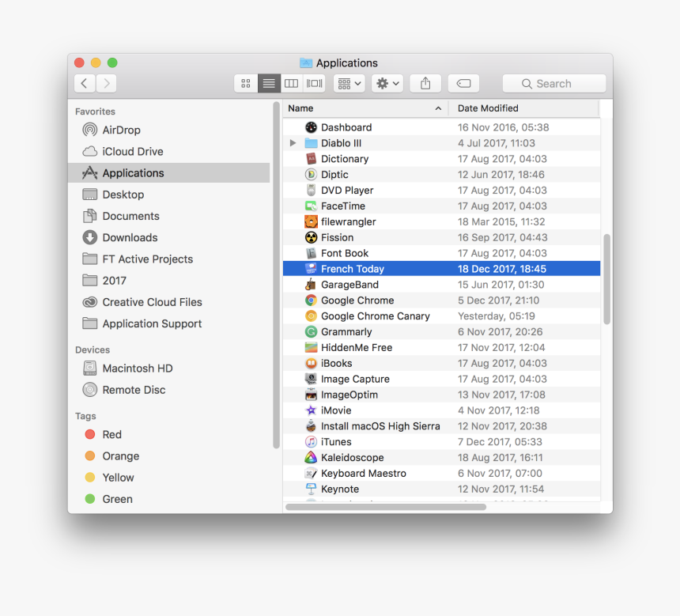The height and width of the screenshot is (616, 680).
Task: Select the FaceTime app icon
Action: pos(311,206)
